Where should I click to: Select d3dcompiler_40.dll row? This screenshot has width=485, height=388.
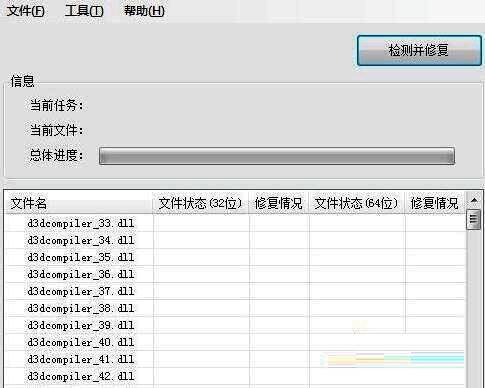click(x=236, y=342)
